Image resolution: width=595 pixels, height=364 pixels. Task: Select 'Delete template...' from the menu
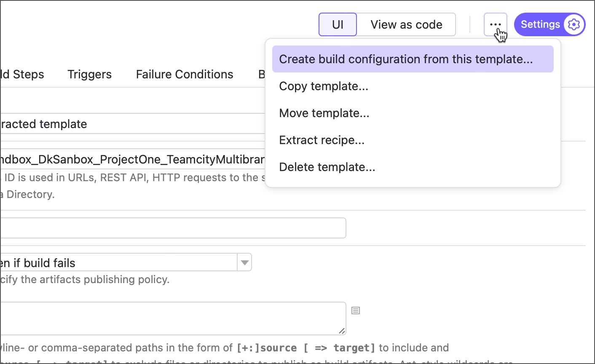327,167
